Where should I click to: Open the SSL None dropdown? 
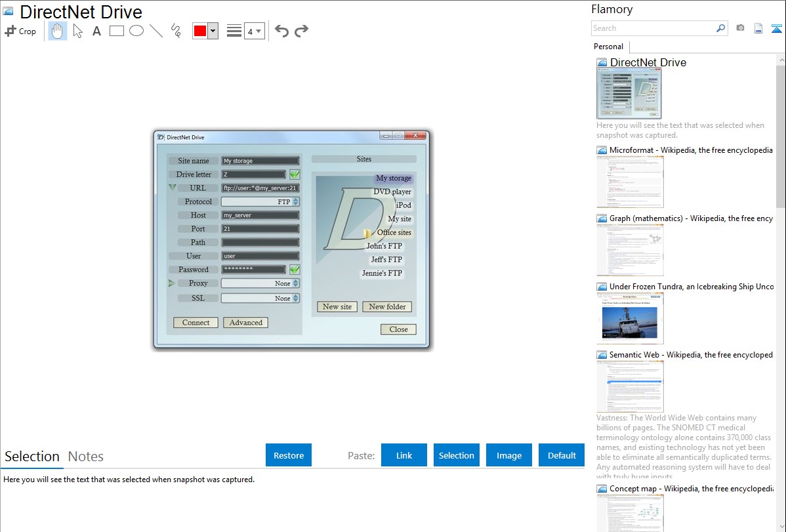[x=260, y=298]
